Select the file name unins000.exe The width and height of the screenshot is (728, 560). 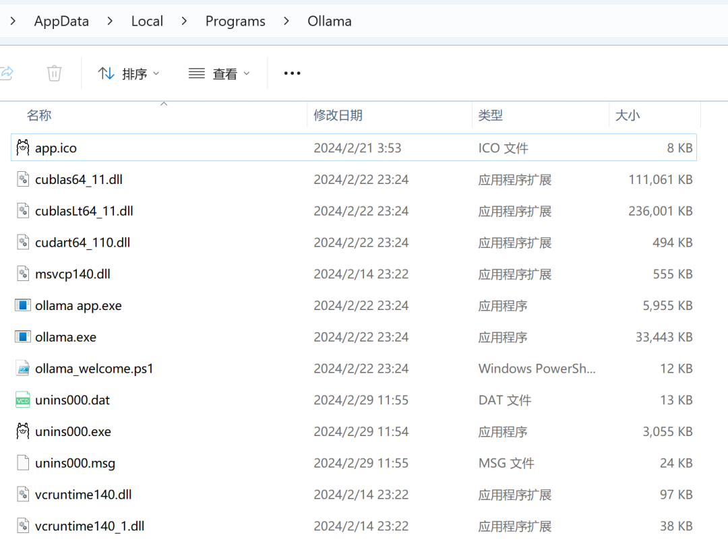(73, 432)
